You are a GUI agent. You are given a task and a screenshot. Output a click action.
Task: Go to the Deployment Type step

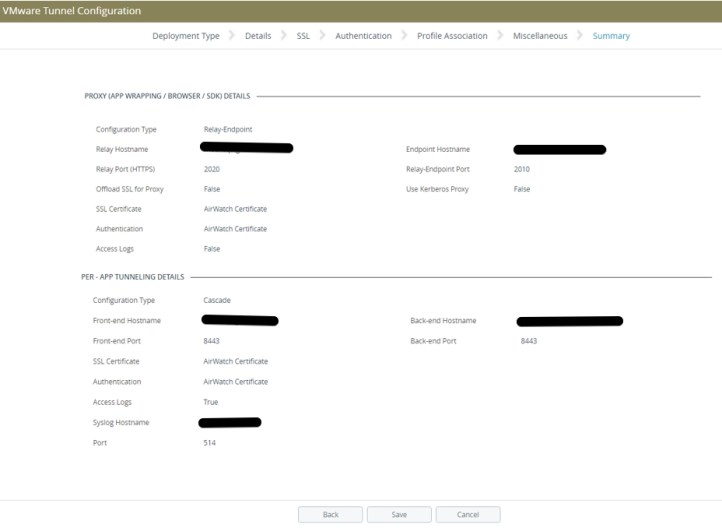185,36
